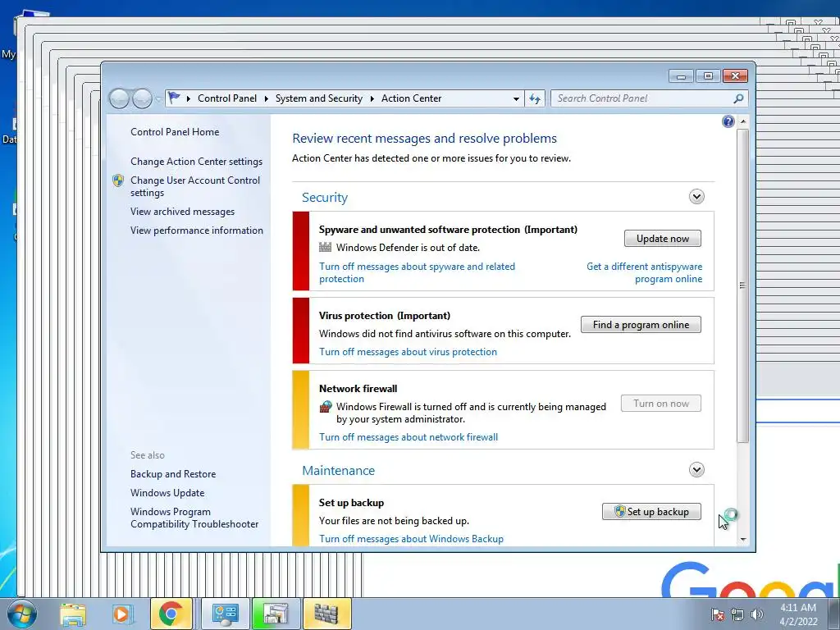The width and height of the screenshot is (840, 630).
Task: Open the Start menu orb
Action: tap(22, 614)
